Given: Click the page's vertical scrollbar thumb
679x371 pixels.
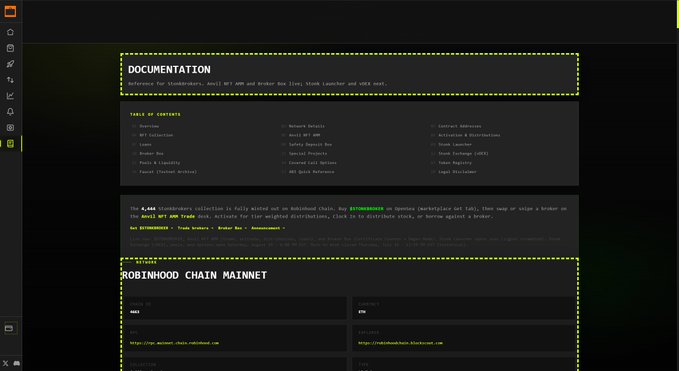Looking at the screenshot, I should 678,13.
